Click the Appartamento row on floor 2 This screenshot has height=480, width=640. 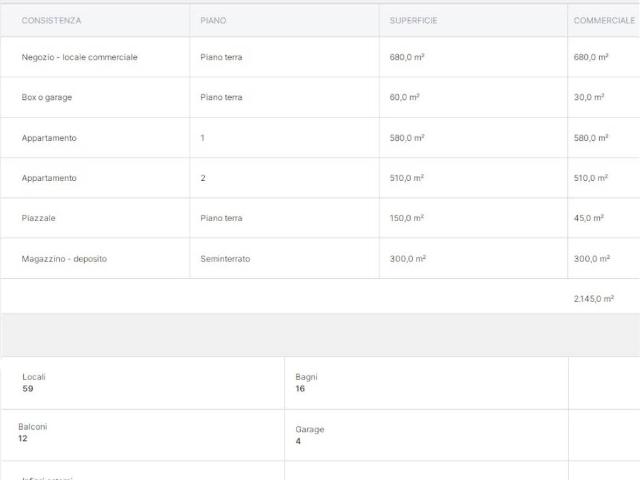(x=49, y=178)
